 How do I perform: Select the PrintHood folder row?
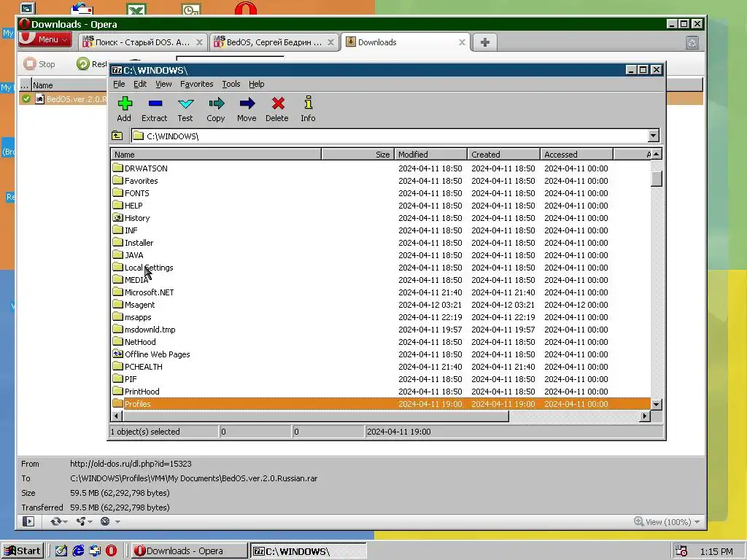click(381, 391)
